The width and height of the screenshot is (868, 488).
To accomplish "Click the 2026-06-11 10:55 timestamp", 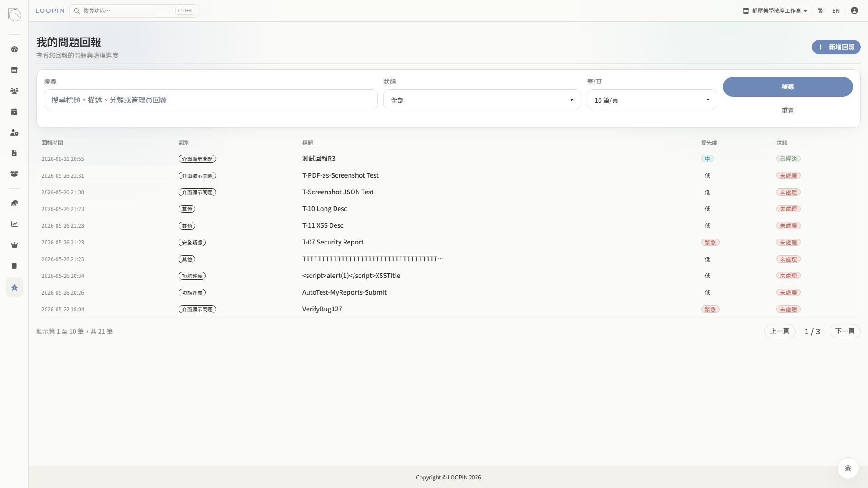I will click(63, 159).
